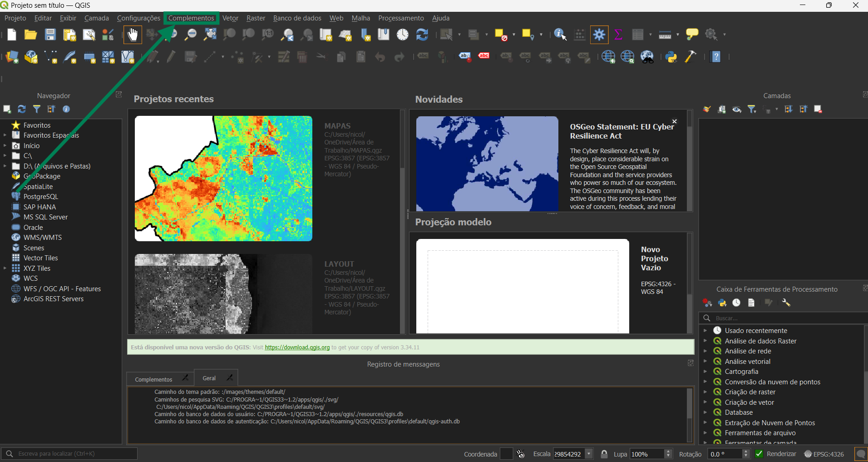This screenshot has width=868, height=462.
Task: Open History clock in Processing Toolbox
Action: pos(736,303)
